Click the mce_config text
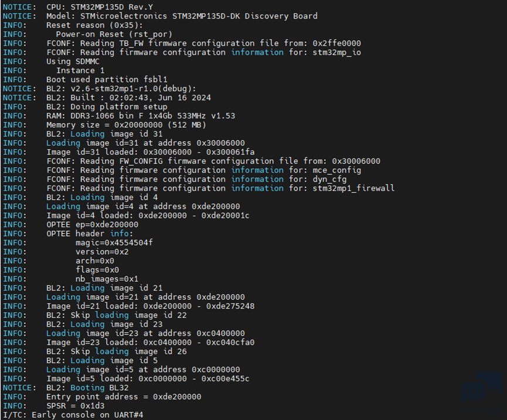The height and width of the screenshot is (420, 507). pyautogui.click(x=336, y=170)
